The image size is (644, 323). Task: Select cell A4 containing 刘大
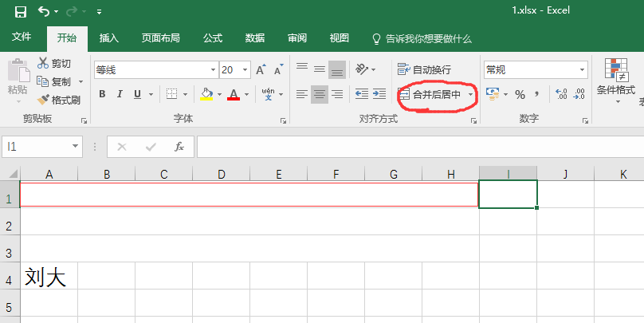(49, 277)
